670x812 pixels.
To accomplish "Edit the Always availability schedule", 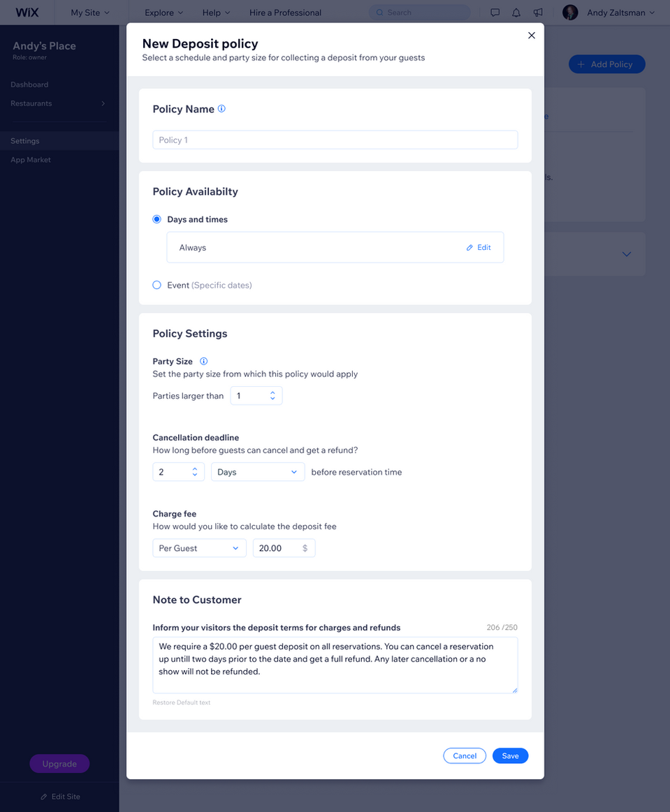I will (479, 248).
